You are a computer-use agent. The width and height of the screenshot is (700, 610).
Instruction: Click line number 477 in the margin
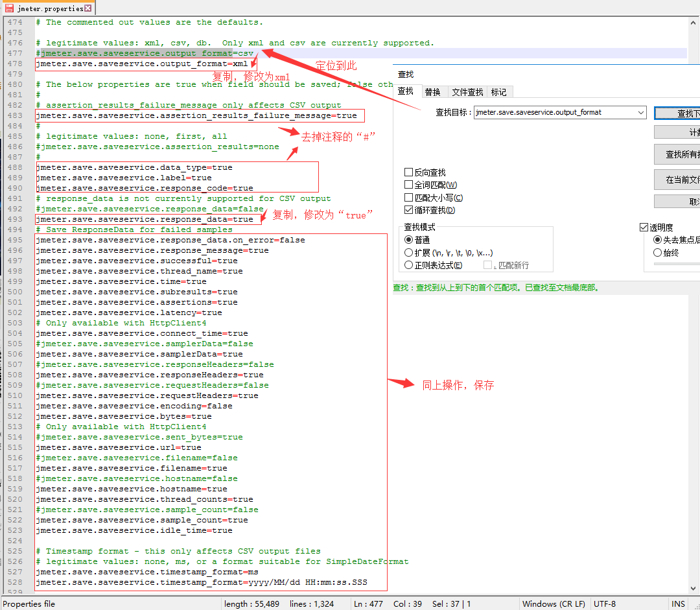pyautogui.click(x=15, y=53)
